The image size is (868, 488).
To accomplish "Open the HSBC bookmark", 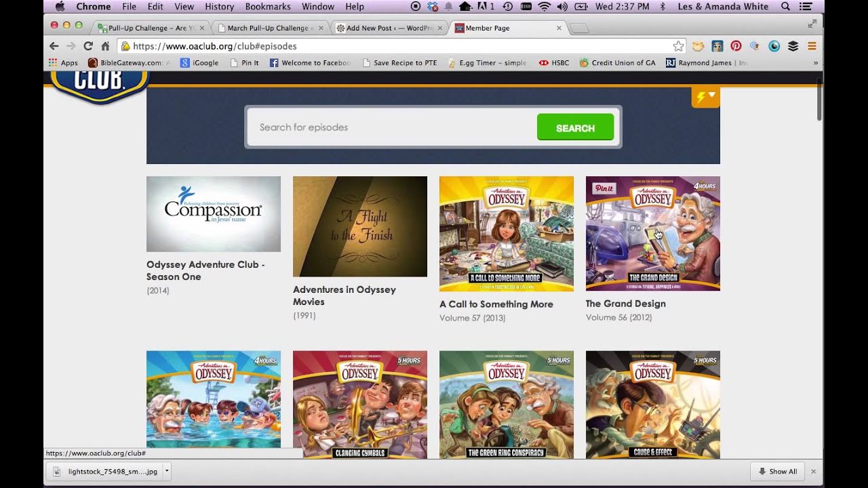I will tap(554, 62).
